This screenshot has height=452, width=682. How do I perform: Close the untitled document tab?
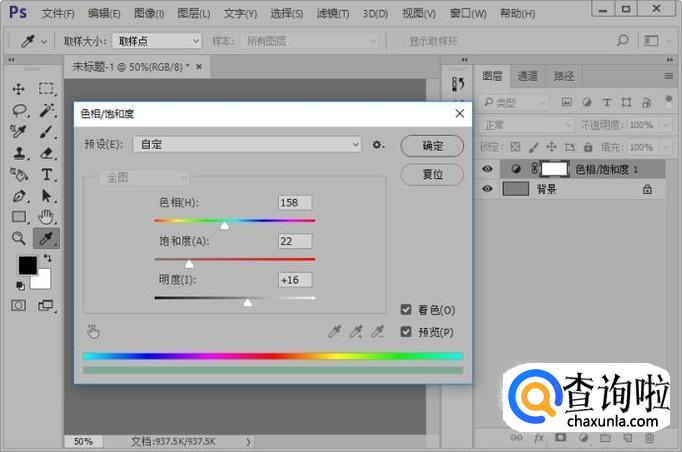point(199,67)
